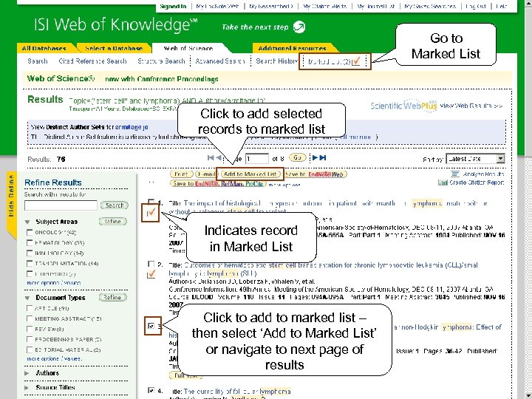532x399 pixels.
Task: Open Structure Search
Action: click(x=161, y=61)
